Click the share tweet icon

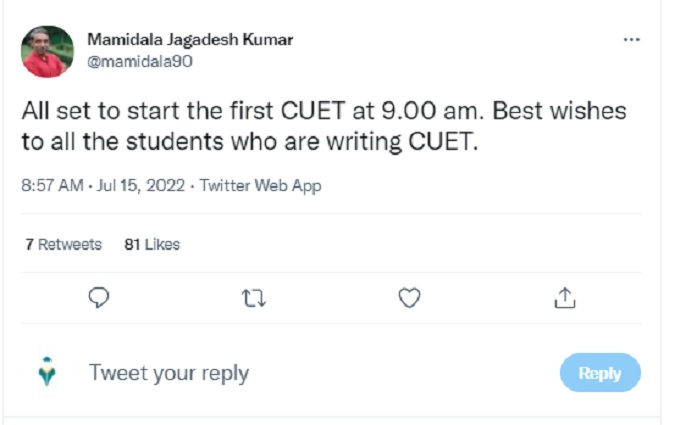[564, 297]
